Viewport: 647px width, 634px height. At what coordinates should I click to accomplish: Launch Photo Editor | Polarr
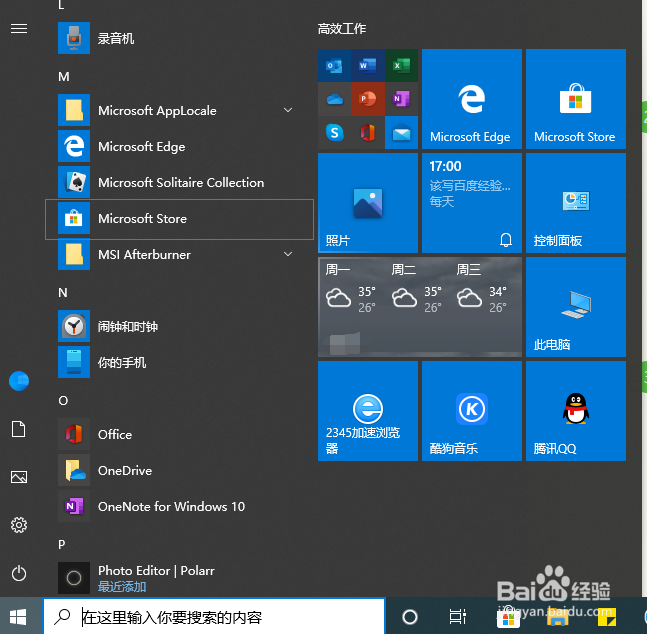(x=177, y=577)
